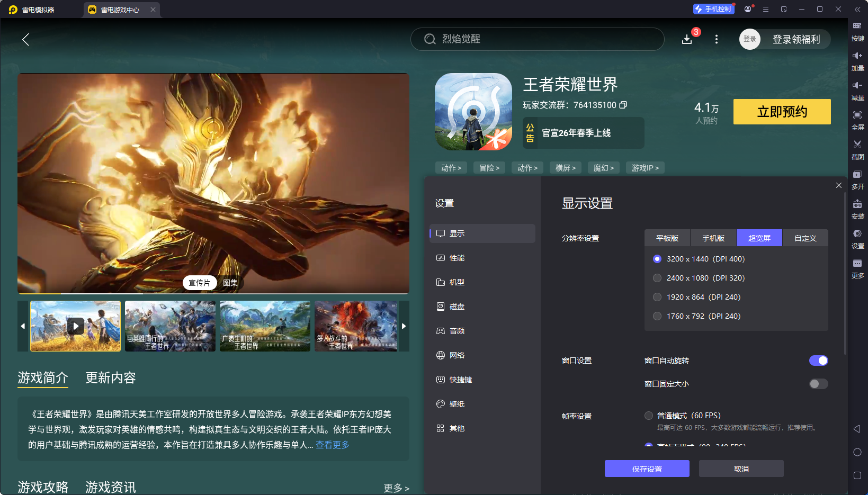The width and height of the screenshot is (868, 495).
Task: Click the search field showing 烈焰觉醒
Action: pyautogui.click(x=537, y=39)
